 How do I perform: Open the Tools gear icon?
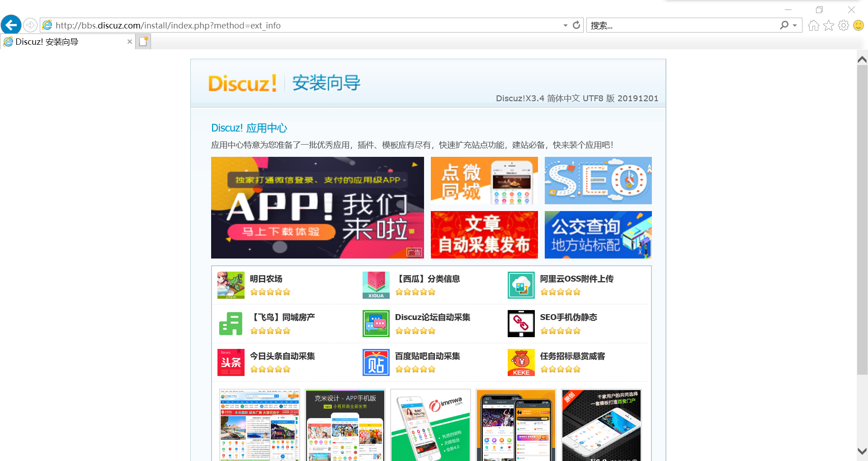pyautogui.click(x=844, y=25)
